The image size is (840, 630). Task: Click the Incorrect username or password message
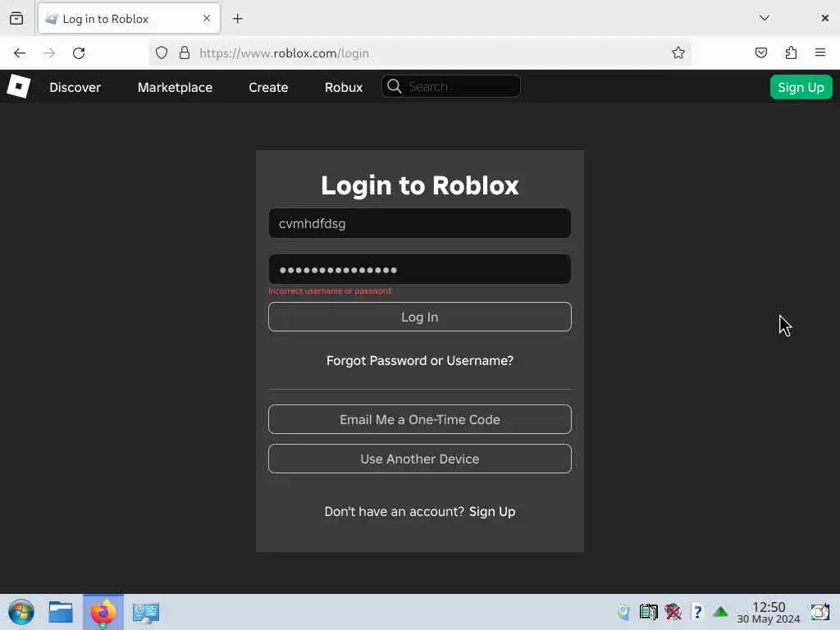[330, 291]
